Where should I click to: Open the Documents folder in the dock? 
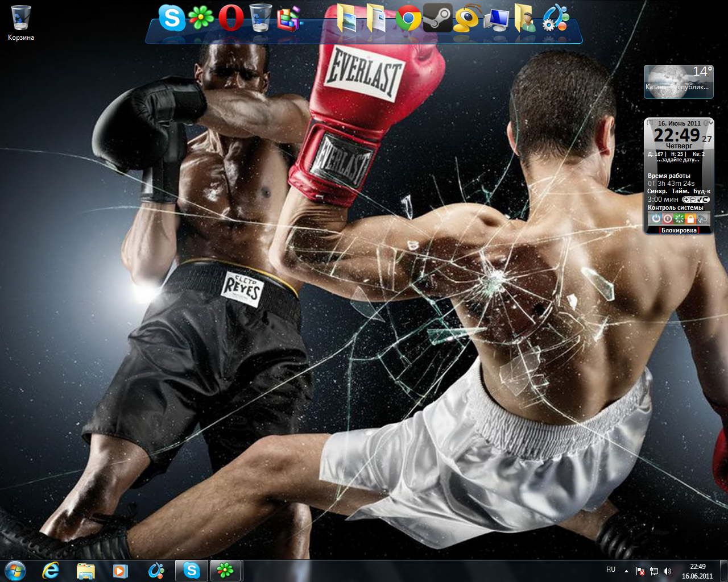[x=376, y=18]
